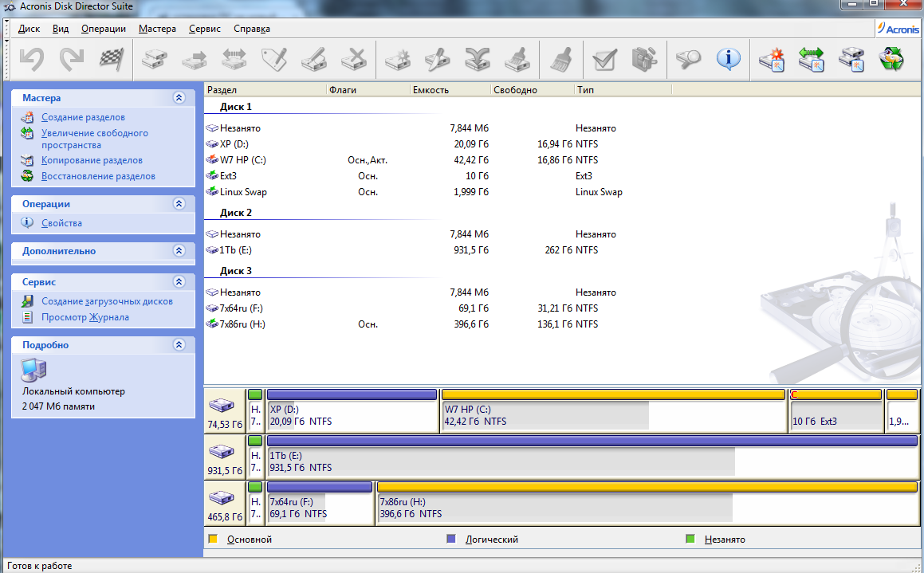Collapse the Мастера sidebar panel
The width and height of the screenshot is (924, 573).
pyautogui.click(x=179, y=98)
